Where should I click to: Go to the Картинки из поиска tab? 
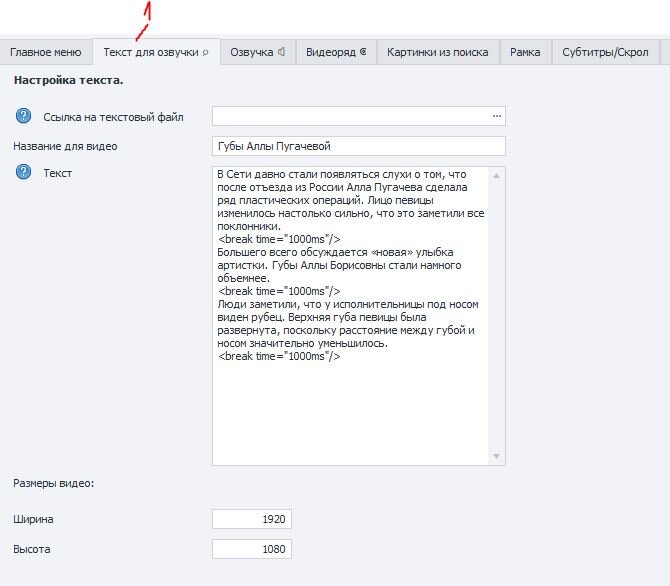coord(438,52)
